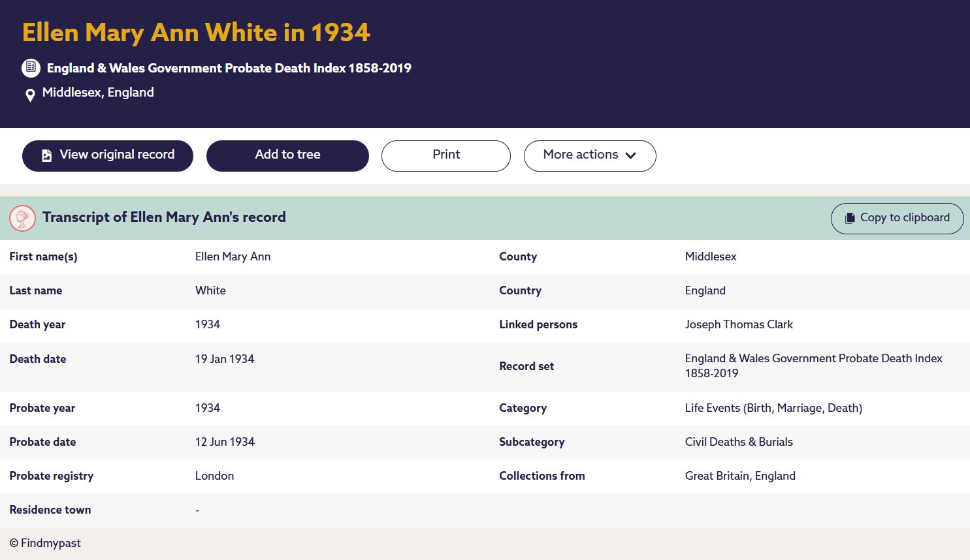Screen dimensions: 970x560
Task: Click the Middlesex, England location text
Action: pos(98,93)
